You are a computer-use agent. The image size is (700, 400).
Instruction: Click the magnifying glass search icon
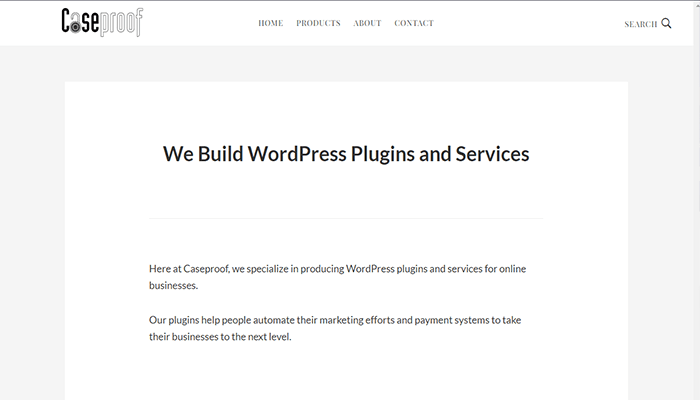tap(667, 23)
